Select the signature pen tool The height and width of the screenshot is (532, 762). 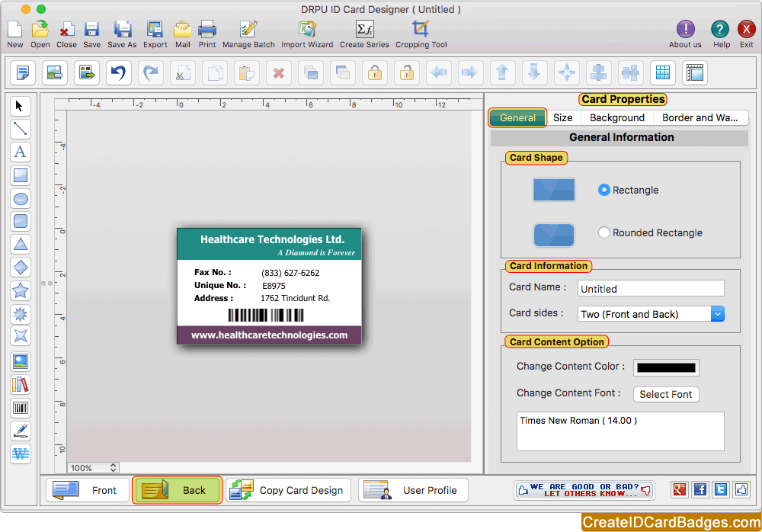[x=21, y=431]
